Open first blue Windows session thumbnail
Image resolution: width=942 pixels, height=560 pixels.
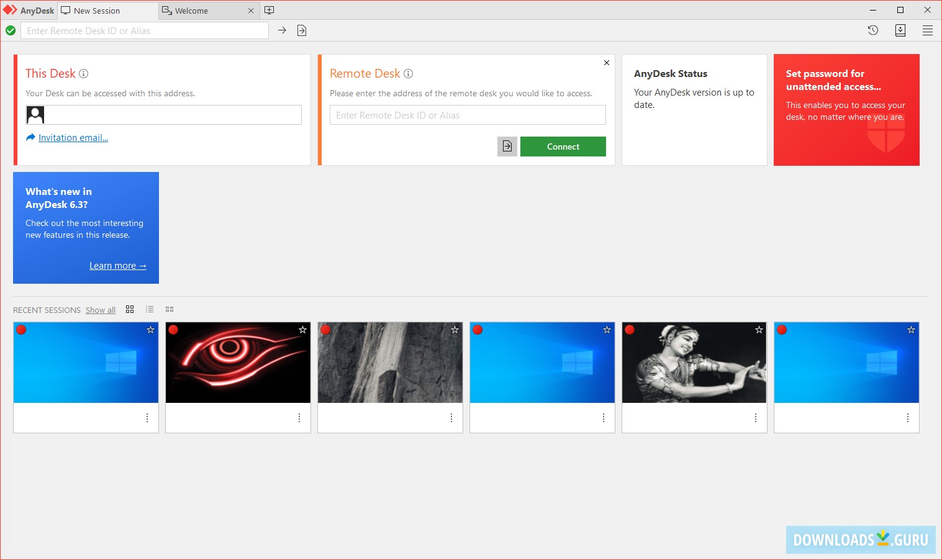(x=86, y=363)
